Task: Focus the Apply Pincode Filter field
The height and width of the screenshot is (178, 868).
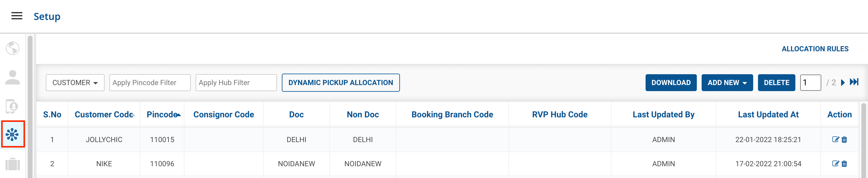Action: (x=149, y=83)
